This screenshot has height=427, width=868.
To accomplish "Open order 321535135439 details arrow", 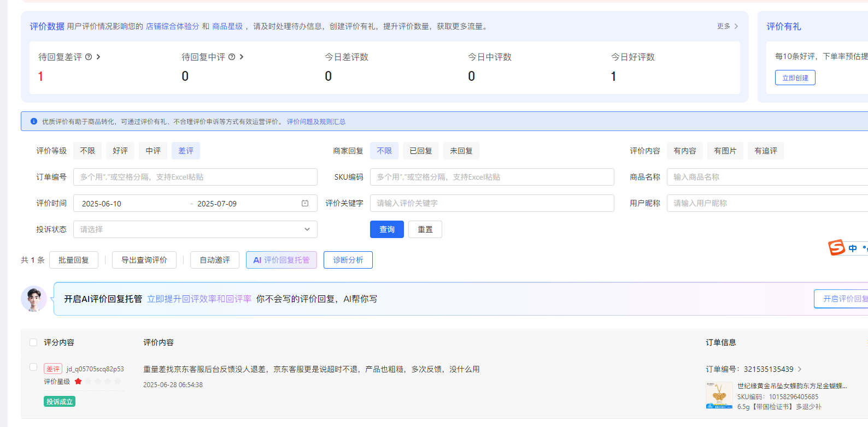I will point(800,369).
